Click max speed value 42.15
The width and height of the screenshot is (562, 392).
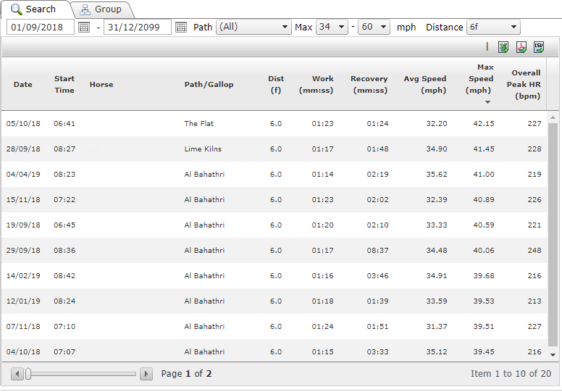(484, 124)
